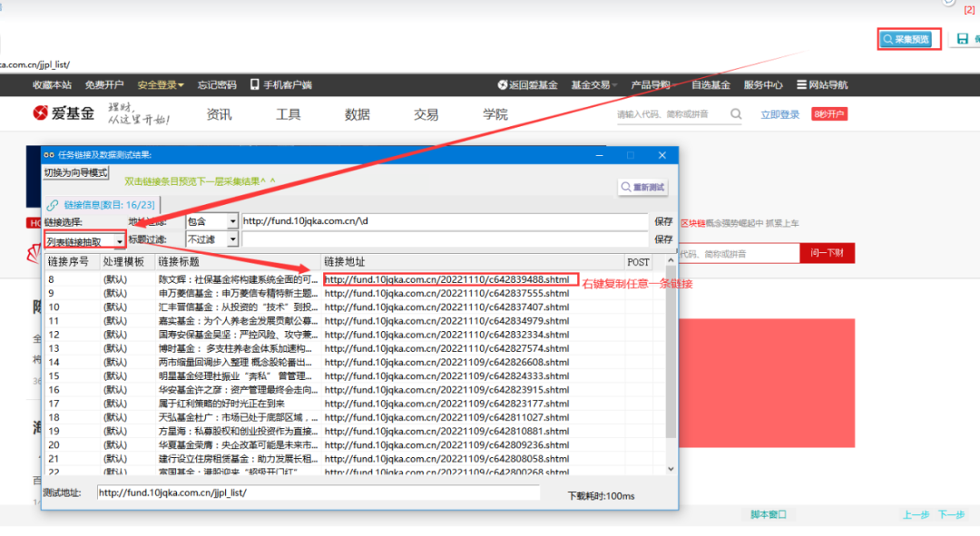Viewport: 980px width, 536px height.
Task: Click 上一步 previous step link
Action: 916,514
